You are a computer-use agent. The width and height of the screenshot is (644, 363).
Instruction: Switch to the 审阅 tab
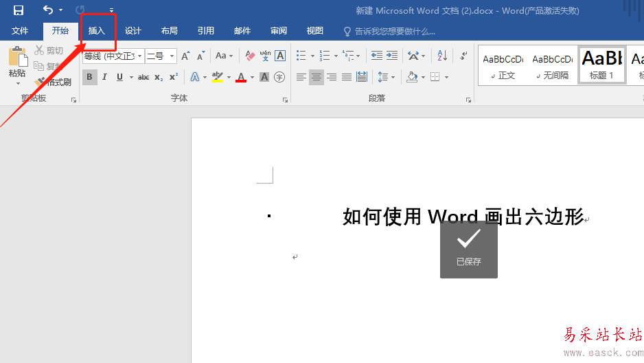279,31
